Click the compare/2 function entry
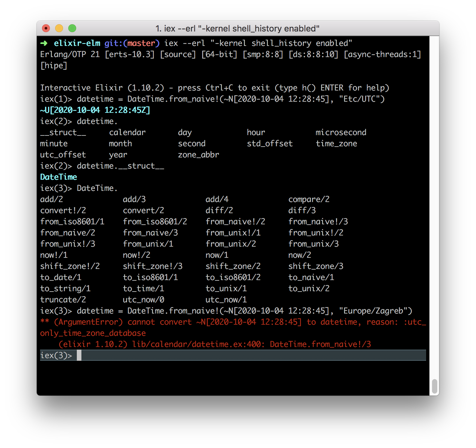 point(309,199)
